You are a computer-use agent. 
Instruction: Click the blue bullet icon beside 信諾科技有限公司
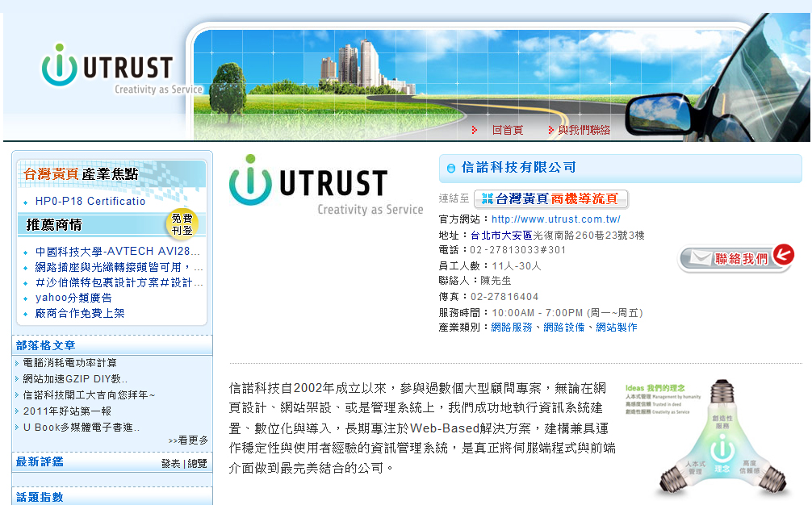pyautogui.click(x=451, y=168)
